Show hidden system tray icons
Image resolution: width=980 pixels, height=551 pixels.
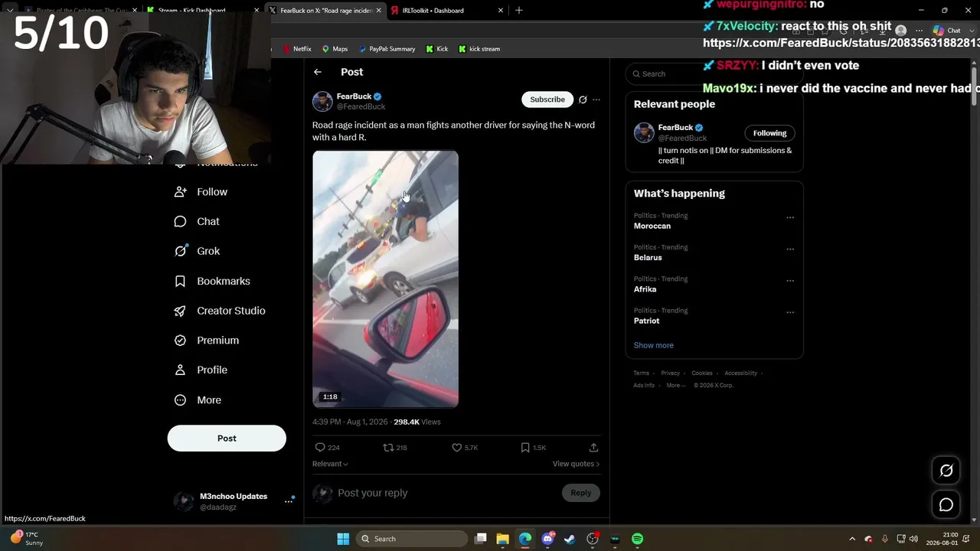click(852, 539)
